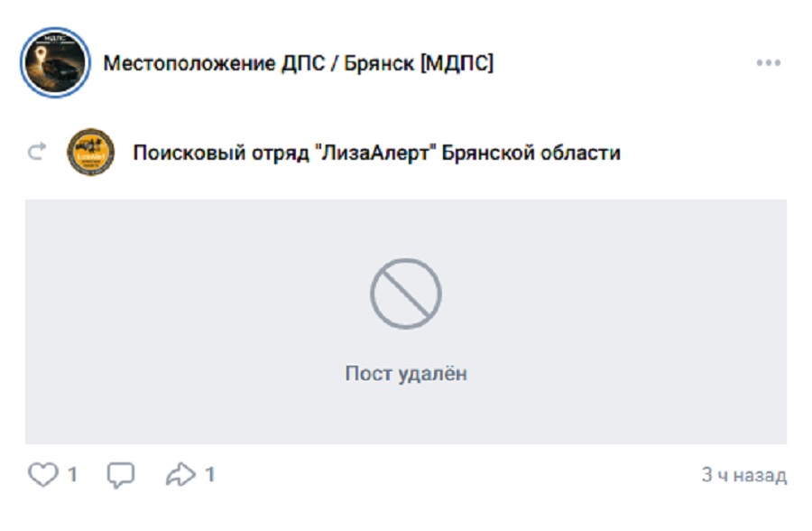Like the post with the heart icon

tap(42, 474)
